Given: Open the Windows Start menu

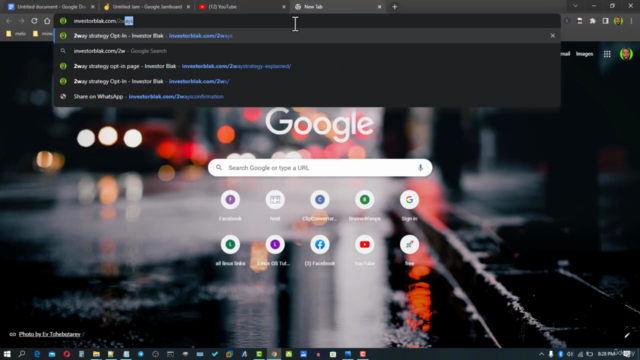Looking at the screenshot, I should pos(7,354).
